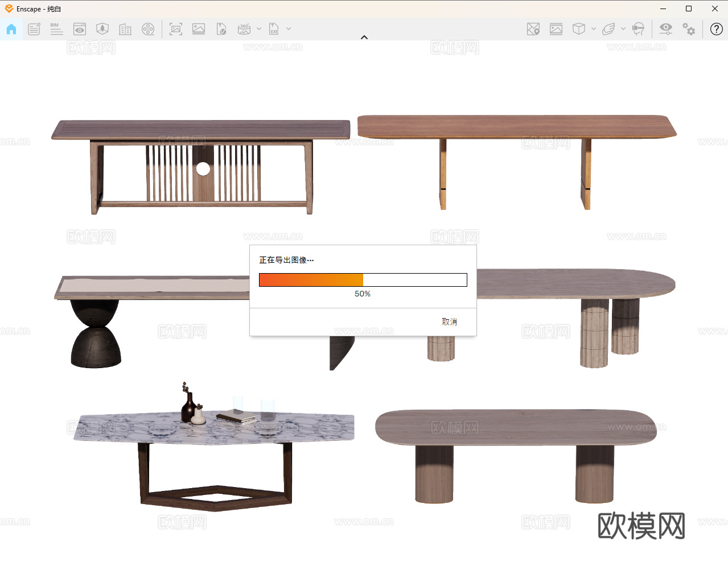Open the visual settings eye icon

click(x=665, y=29)
